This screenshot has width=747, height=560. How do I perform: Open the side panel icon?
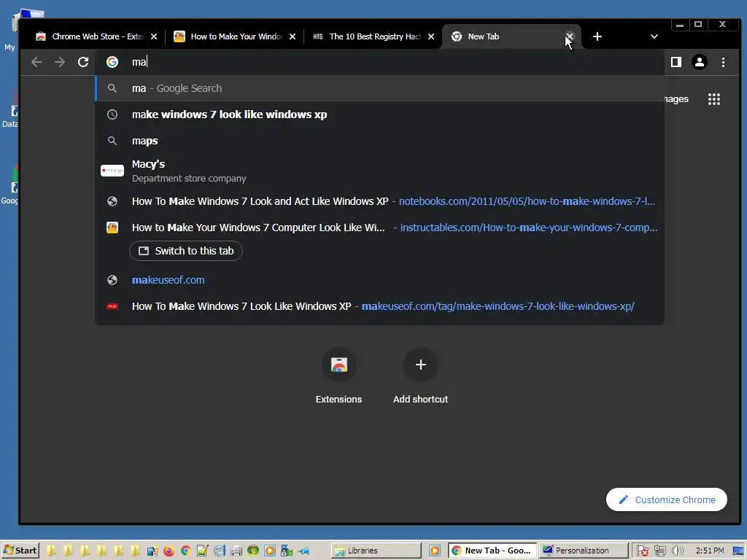(676, 62)
